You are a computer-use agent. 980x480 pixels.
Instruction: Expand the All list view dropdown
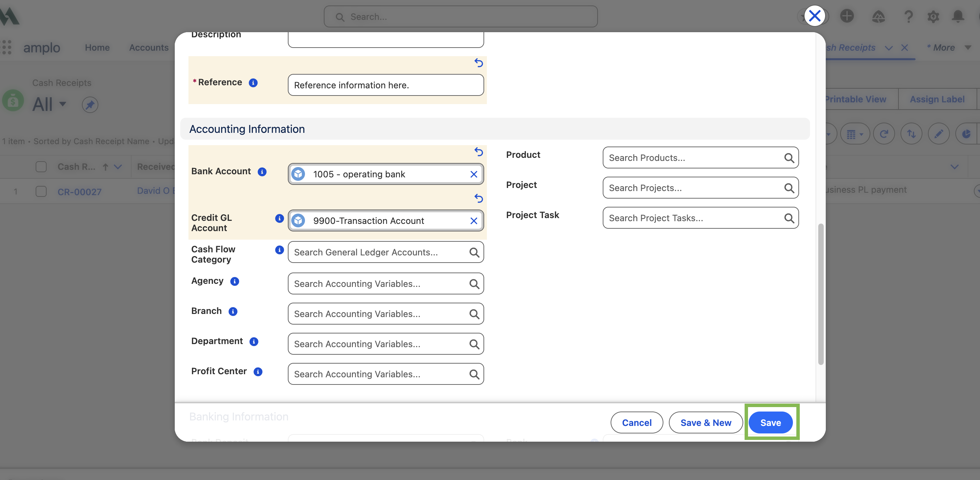coord(63,104)
